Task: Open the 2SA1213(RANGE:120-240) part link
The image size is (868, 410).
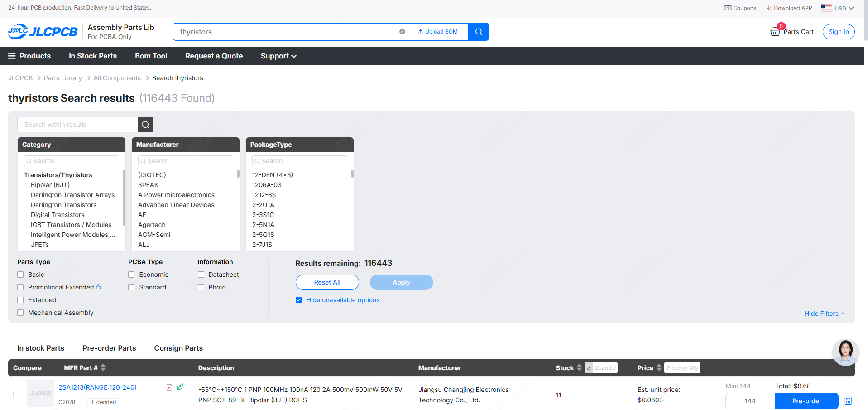Action: click(97, 387)
